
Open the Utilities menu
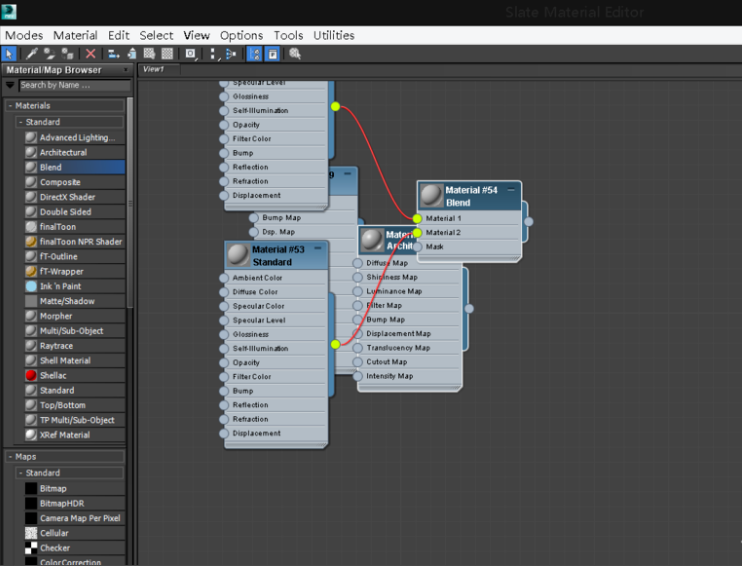(x=334, y=35)
